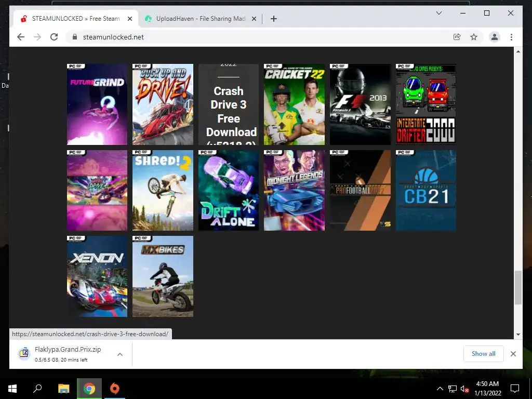Image resolution: width=532 pixels, height=399 pixels.
Task: Open File Explorer from taskbar
Action: click(63, 389)
